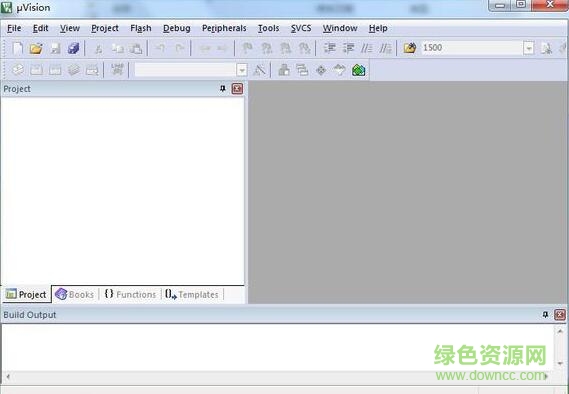Open the green Pack Installer icon
The height and width of the screenshot is (394, 569).
click(x=359, y=70)
